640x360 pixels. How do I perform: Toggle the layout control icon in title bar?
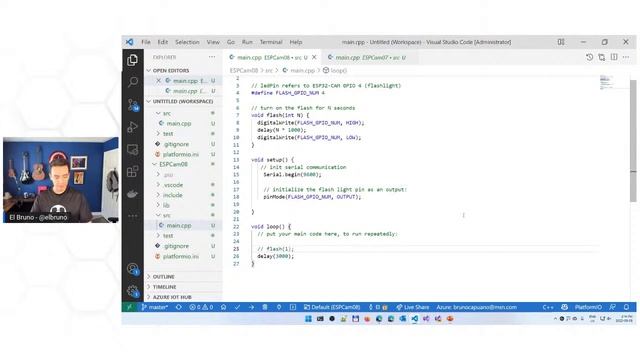pos(561,42)
